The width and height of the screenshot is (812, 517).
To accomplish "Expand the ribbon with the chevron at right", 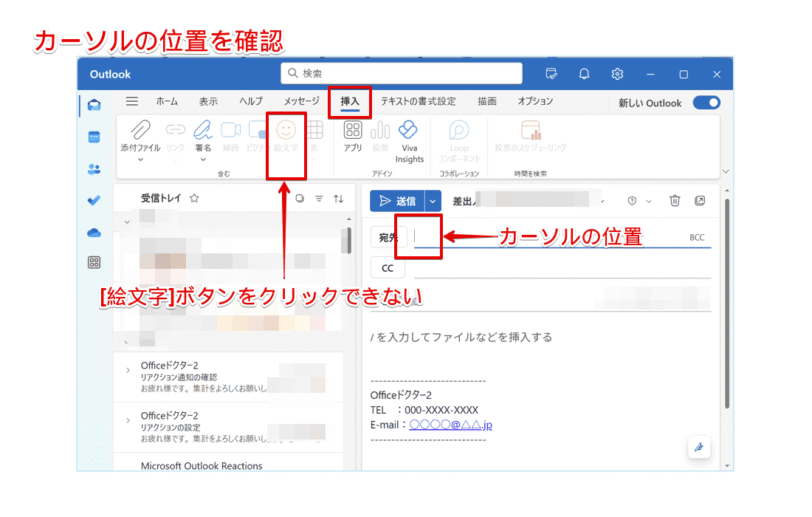I will [726, 171].
